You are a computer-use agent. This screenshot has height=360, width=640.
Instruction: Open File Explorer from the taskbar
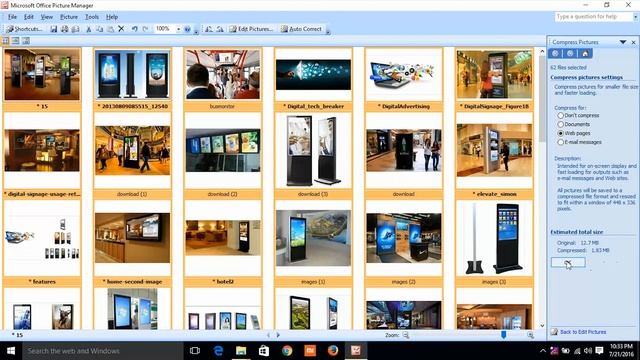(241, 351)
